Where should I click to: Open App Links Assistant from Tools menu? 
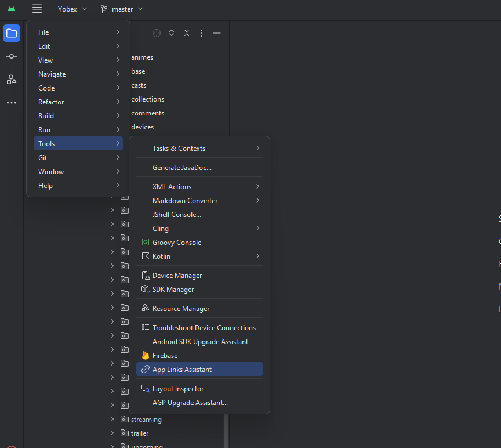pyautogui.click(x=181, y=369)
